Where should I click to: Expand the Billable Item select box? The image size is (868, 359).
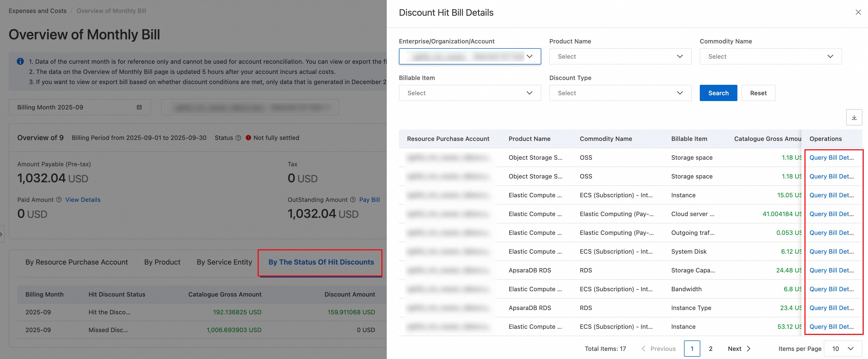(470, 93)
